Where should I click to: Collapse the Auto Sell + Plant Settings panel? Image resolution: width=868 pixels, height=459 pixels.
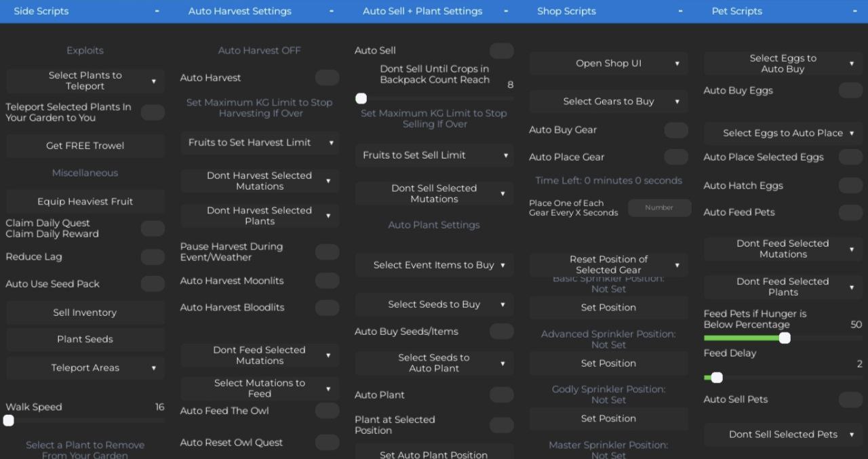click(x=506, y=12)
